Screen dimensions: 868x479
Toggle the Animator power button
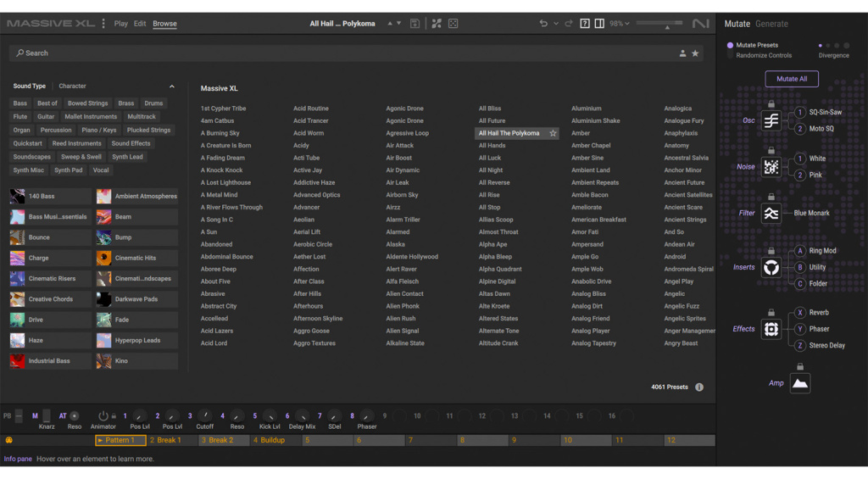pyautogui.click(x=103, y=416)
